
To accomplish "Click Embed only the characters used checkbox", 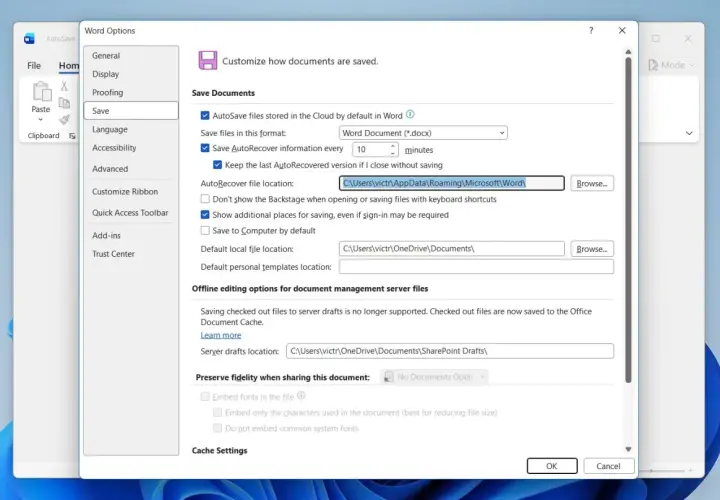I will point(217,412).
